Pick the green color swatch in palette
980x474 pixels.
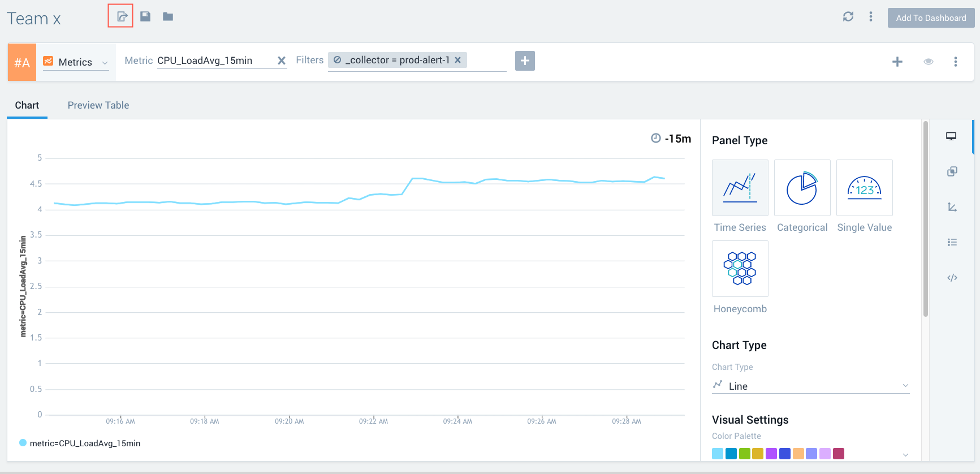click(x=744, y=454)
